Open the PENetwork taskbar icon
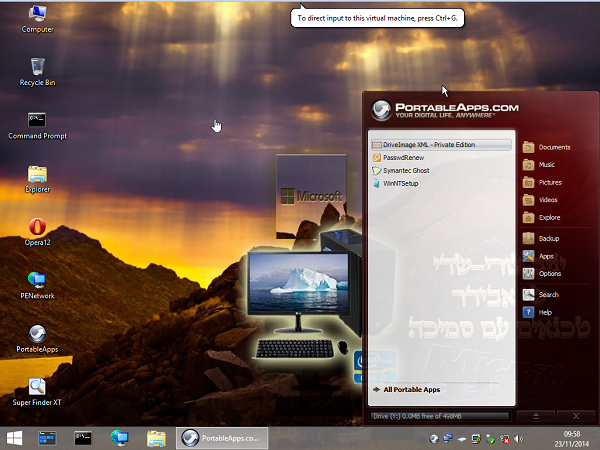Screen dimensions: 600x450 (x=119, y=438)
